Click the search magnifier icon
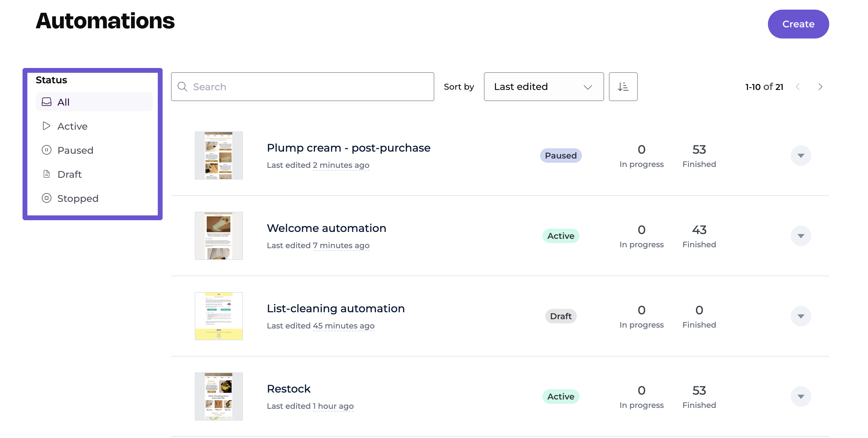Image resolution: width=868 pixels, height=438 pixels. click(182, 87)
